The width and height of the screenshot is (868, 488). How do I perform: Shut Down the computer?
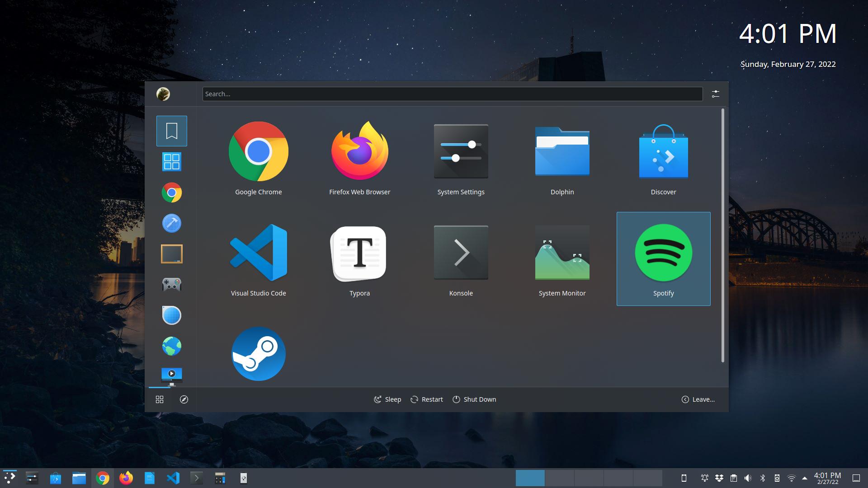[474, 399]
